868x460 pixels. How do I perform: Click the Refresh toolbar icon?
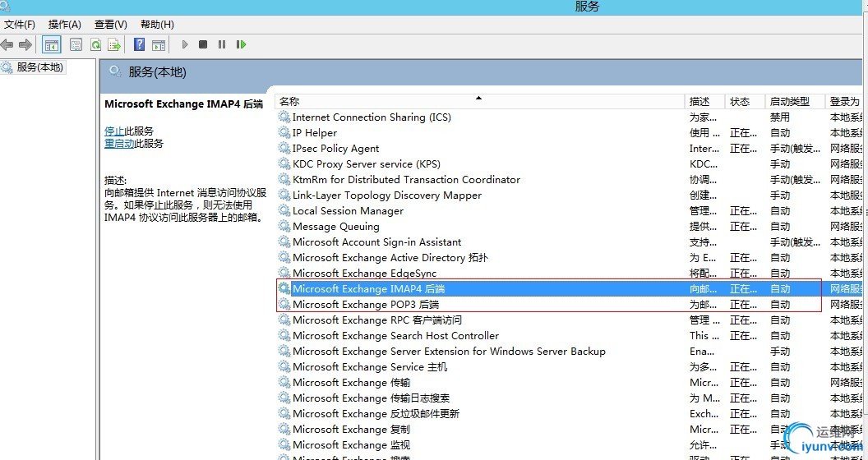tap(96, 45)
